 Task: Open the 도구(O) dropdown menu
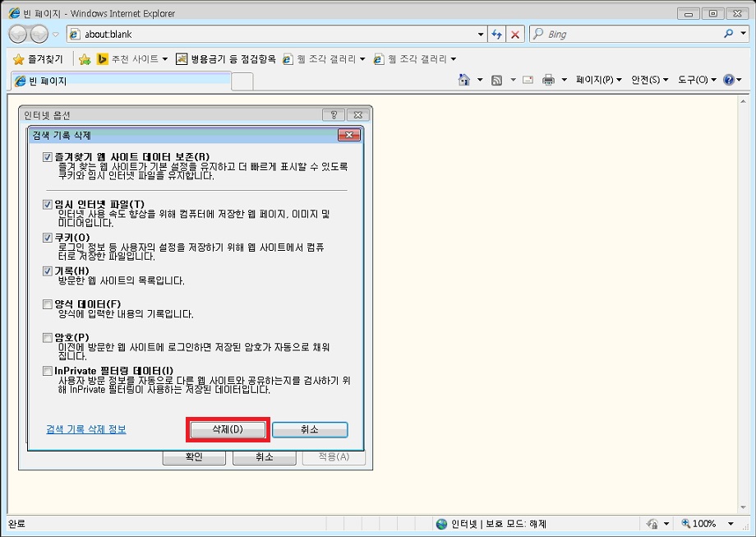click(x=694, y=79)
